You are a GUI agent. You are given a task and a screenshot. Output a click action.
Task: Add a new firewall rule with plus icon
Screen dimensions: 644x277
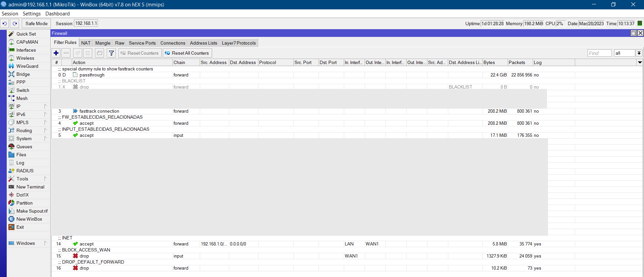[56, 53]
